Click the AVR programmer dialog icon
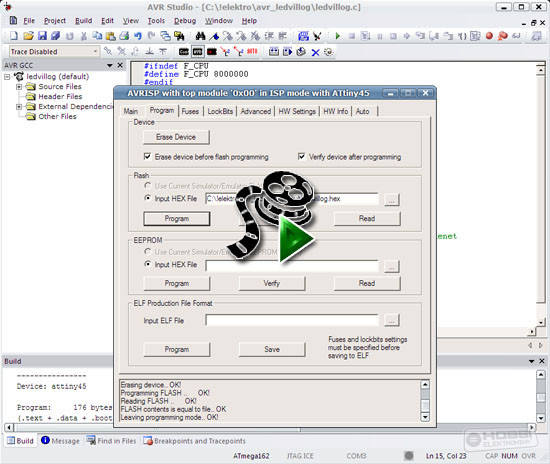Image resolution: width=550 pixels, height=464 pixels. coord(198,52)
